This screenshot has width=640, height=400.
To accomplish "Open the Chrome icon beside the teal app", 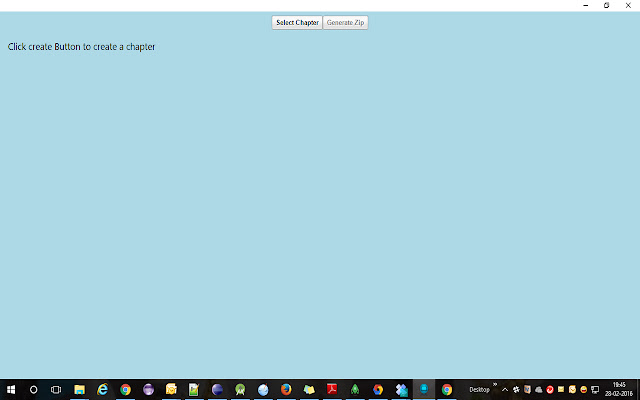I will [x=447, y=389].
